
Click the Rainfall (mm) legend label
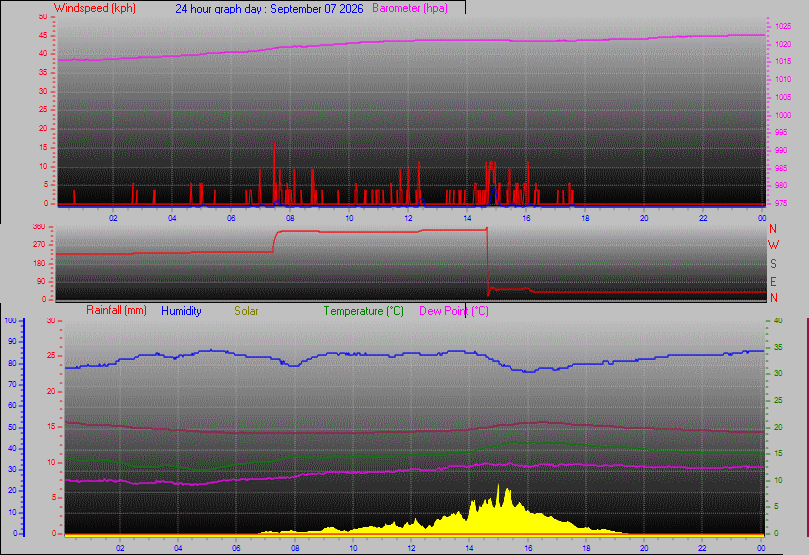116,310
